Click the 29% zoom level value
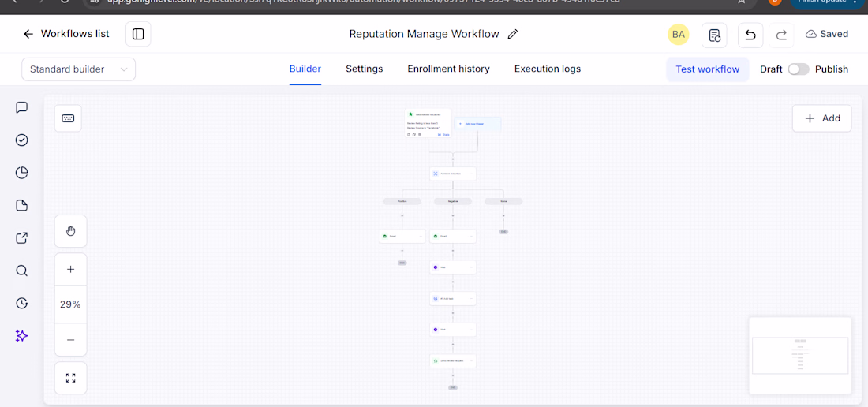The image size is (868, 407). (70, 304)
